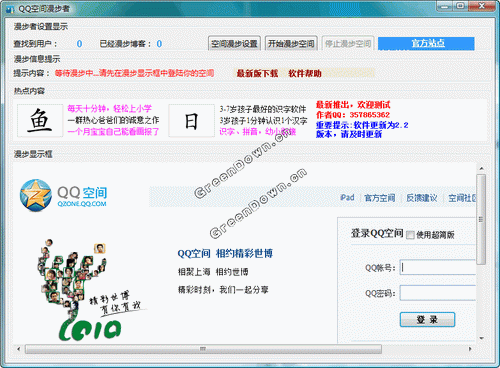Click the blue 官方站点 button

426,43
